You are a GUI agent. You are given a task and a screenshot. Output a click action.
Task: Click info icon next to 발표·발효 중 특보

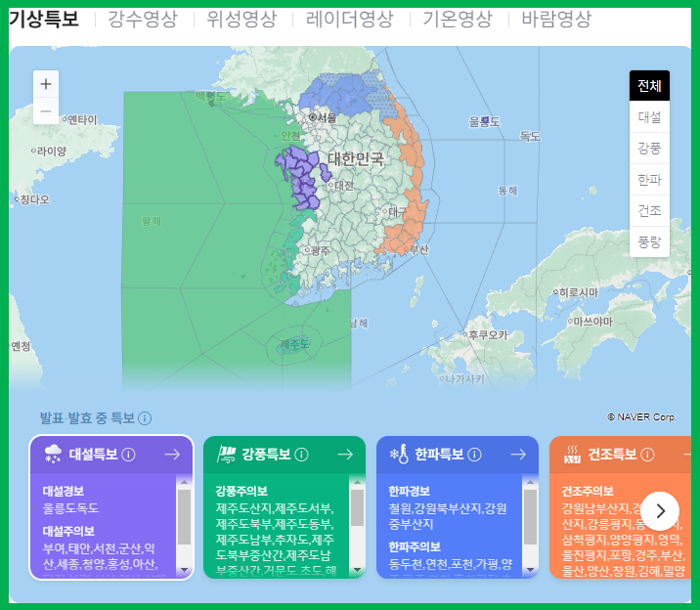tap(145, 418)
